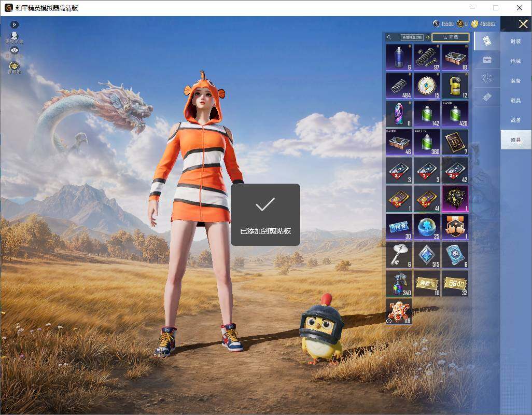Select the blue puzzle orb item counted 25

(427, 227)
